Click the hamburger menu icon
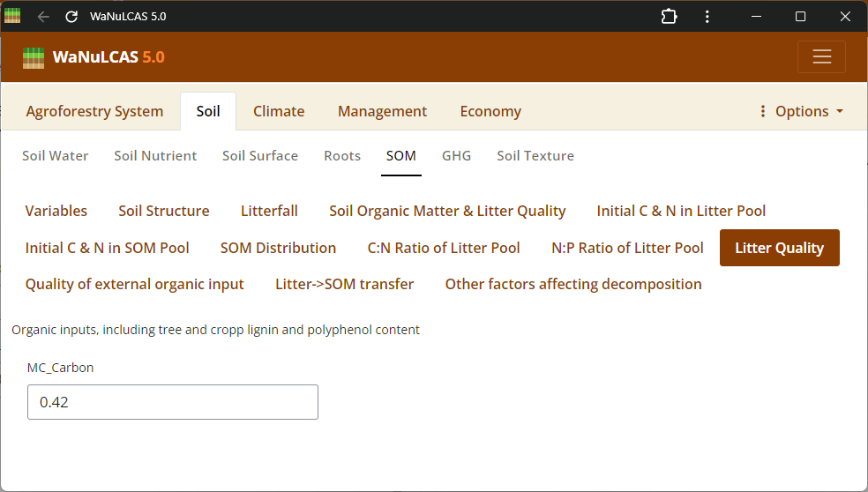Screen dimensions: 868x492 821,57
